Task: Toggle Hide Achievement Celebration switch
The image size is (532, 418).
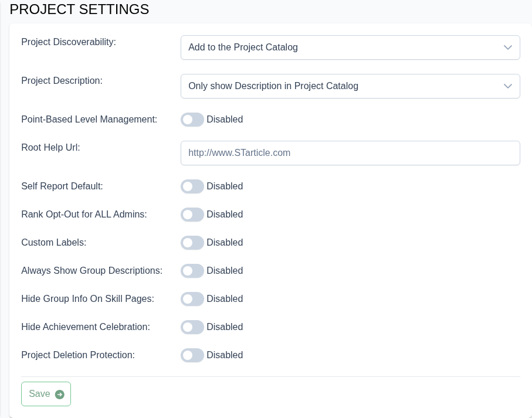Action: pos(192,327)
